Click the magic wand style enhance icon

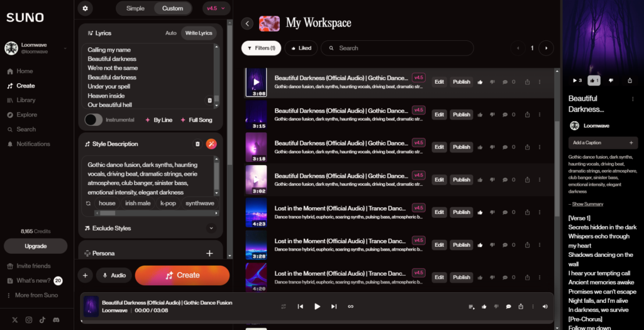coord(211,144)
